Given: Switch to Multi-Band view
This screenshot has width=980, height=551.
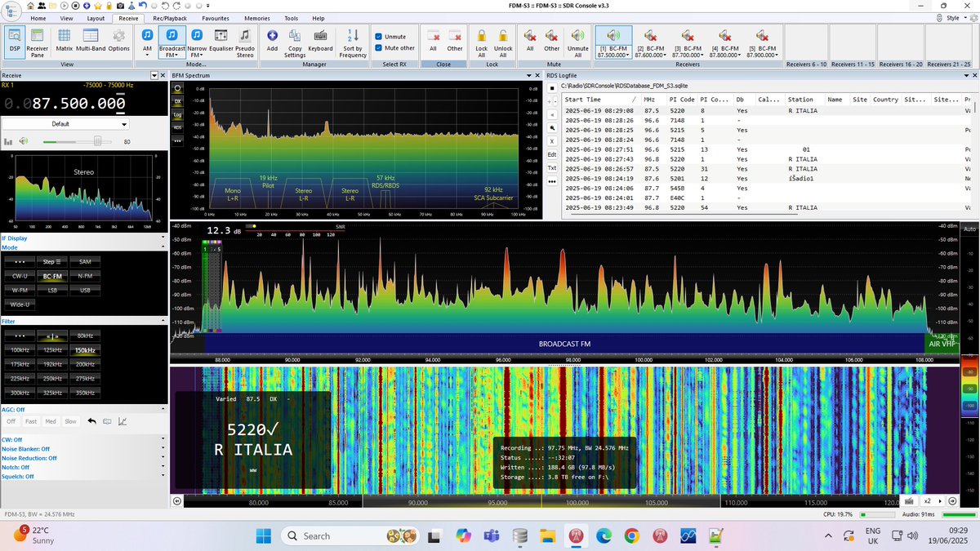Looking at the screenshot, I should (x=91, y=41).
